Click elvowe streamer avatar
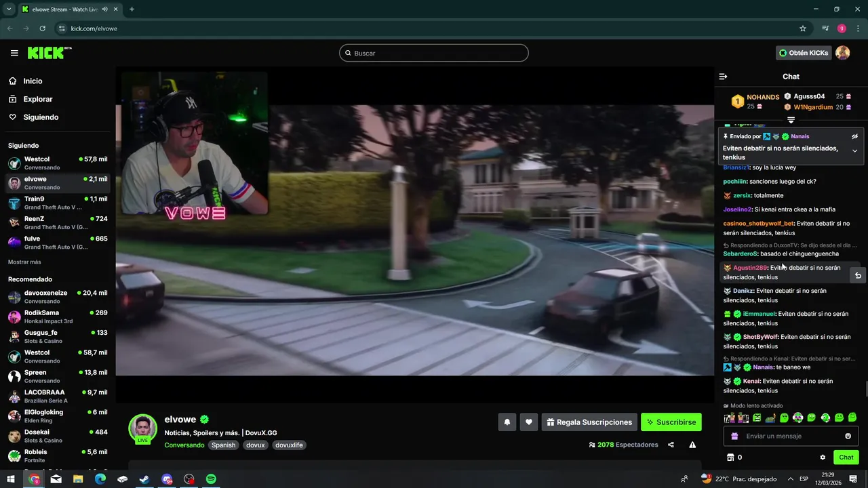 (142, 428)
